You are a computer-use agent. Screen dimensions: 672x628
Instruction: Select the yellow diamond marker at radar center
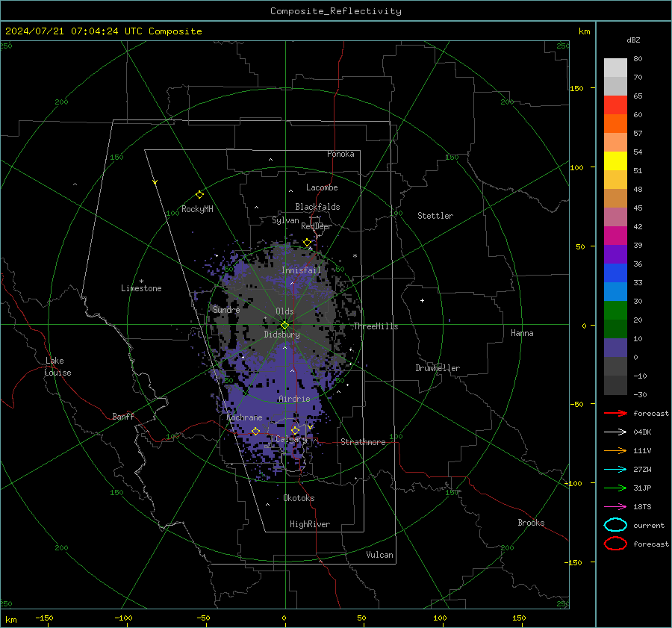click(284, 325)
